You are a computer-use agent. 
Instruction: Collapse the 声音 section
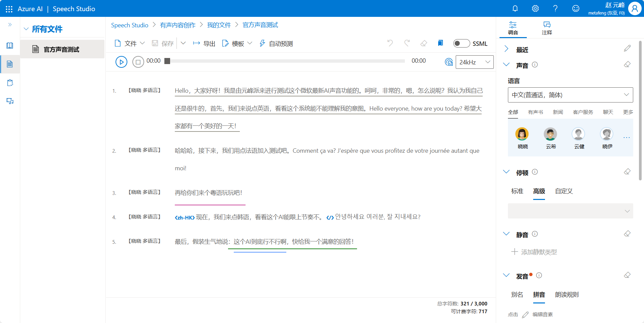[506, 64]
